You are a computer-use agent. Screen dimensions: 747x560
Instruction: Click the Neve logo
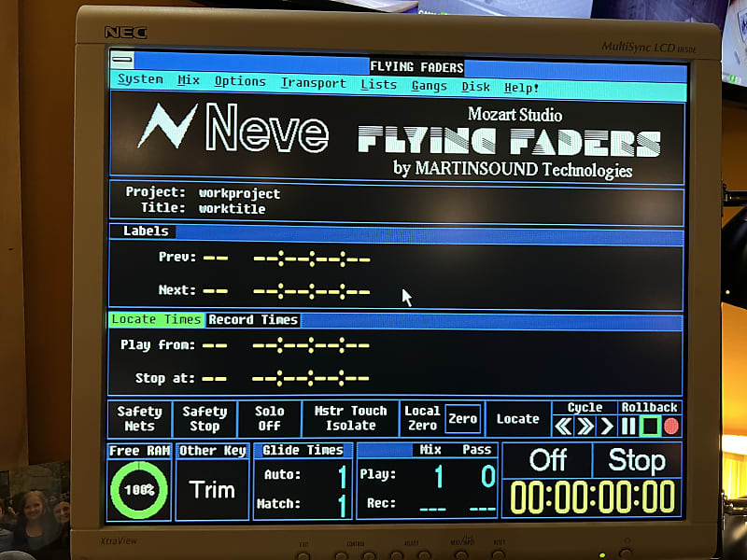pos(233,133)
